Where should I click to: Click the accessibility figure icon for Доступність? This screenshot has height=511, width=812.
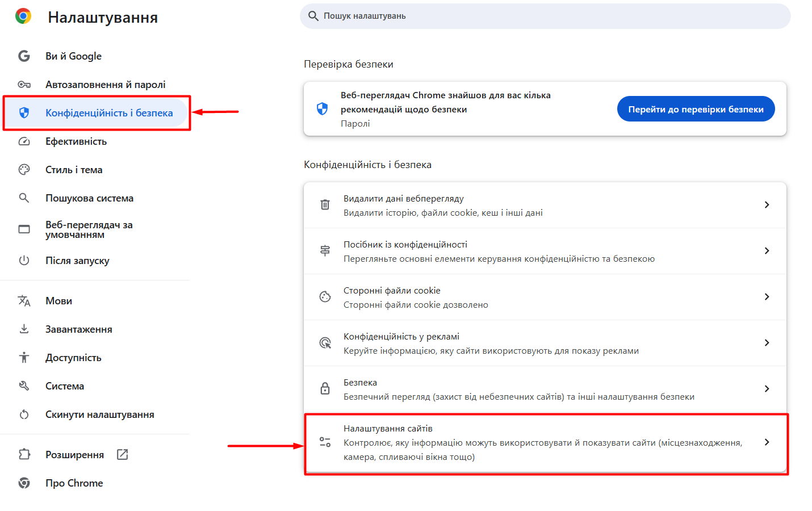24,358
